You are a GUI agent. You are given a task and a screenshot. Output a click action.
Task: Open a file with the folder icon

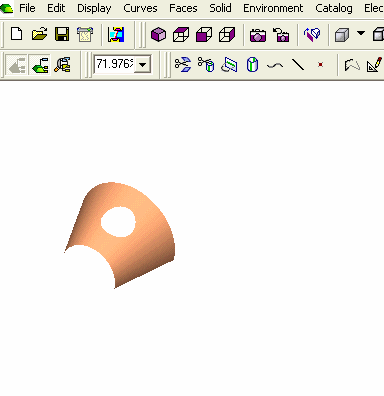39,34
